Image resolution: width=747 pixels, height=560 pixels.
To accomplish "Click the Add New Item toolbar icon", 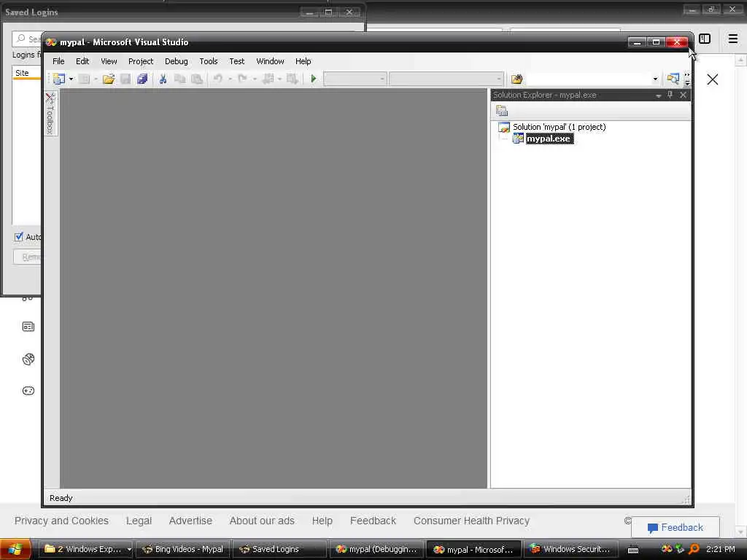I will [85, 79].
